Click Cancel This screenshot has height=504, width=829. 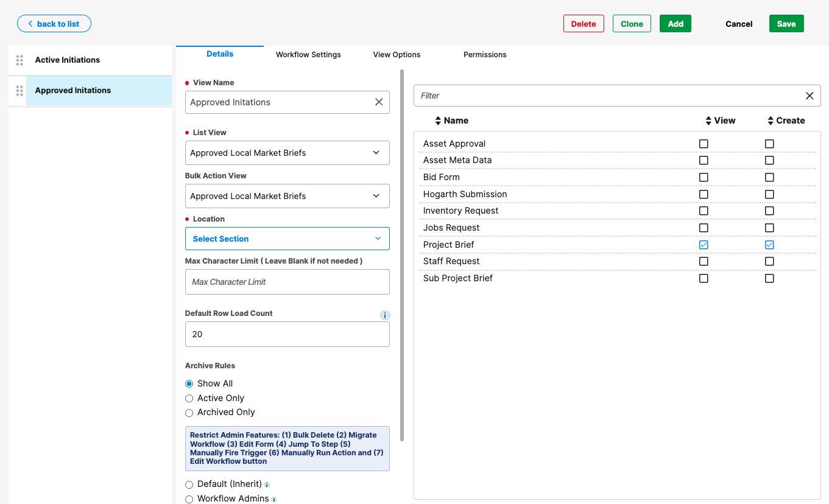pos(739,24)
